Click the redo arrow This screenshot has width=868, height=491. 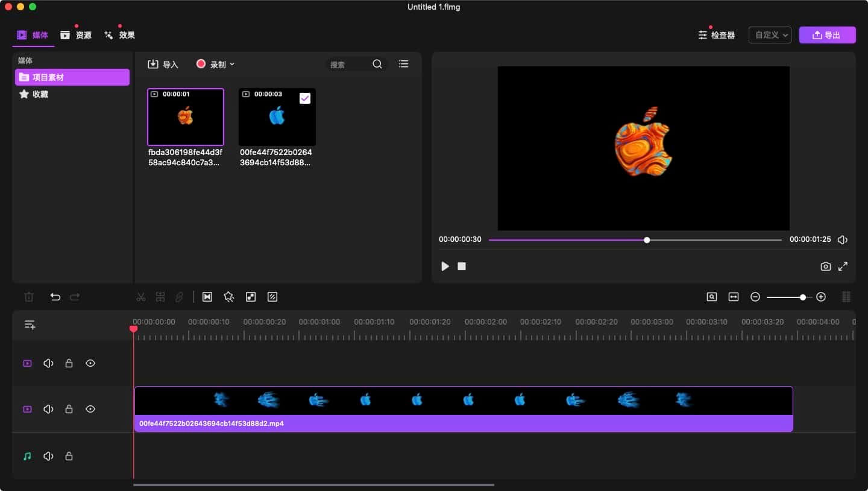[75, 297]
